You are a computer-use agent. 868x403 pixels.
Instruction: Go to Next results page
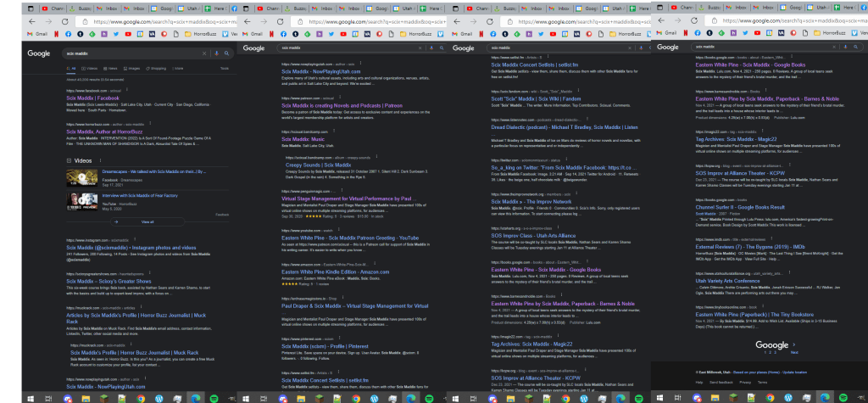[x=794, y=352]
